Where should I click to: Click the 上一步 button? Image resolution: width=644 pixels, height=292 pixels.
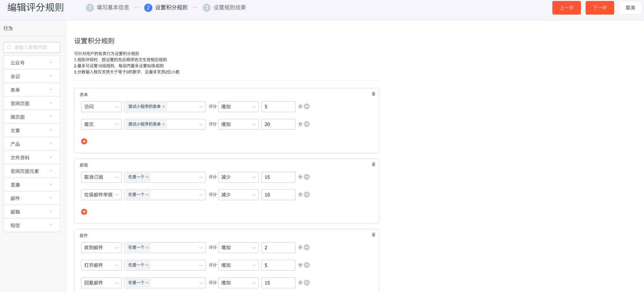(x=567, y=8)
